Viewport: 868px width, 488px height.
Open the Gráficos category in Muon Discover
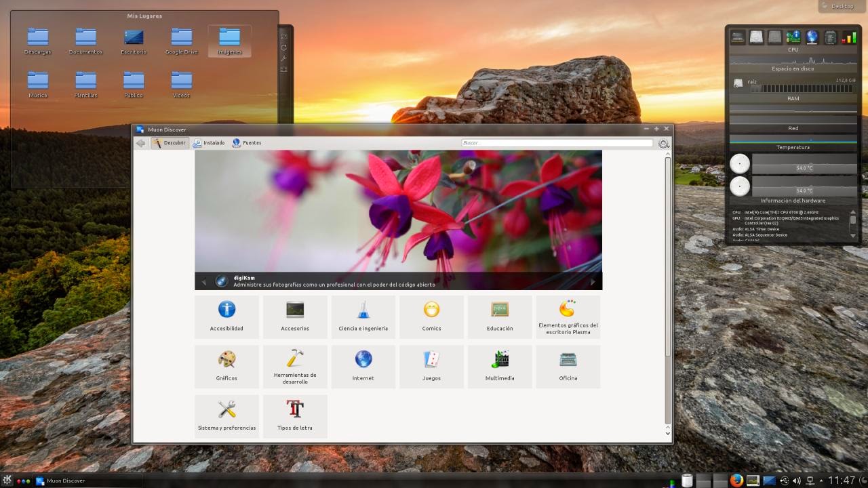pyautogui.click(x=226, y=366)
